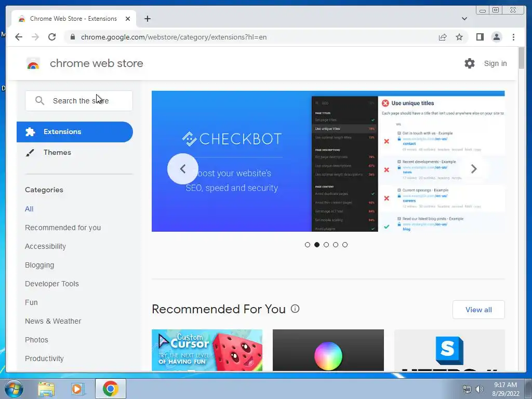The height and width of the screenshot is (399, 532).
Task: Expand the tab search chevron
Action: coord(464,19)
